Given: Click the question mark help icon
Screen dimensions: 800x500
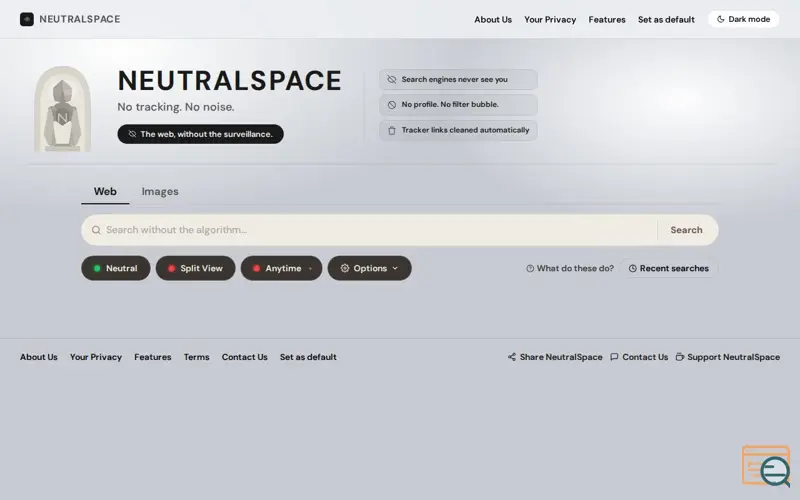Looking at the screenshot, I should (530, 268).
